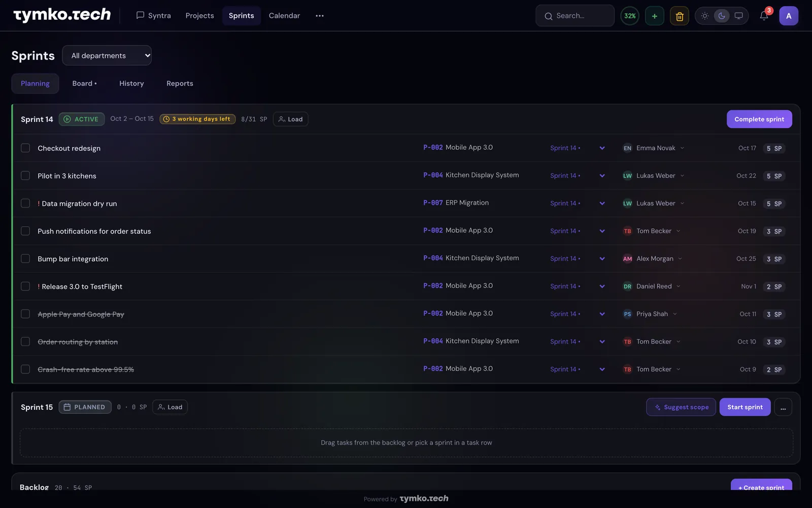Click the Start sprint button
This screenshot has height=508, width=812.
coord(745,407)
